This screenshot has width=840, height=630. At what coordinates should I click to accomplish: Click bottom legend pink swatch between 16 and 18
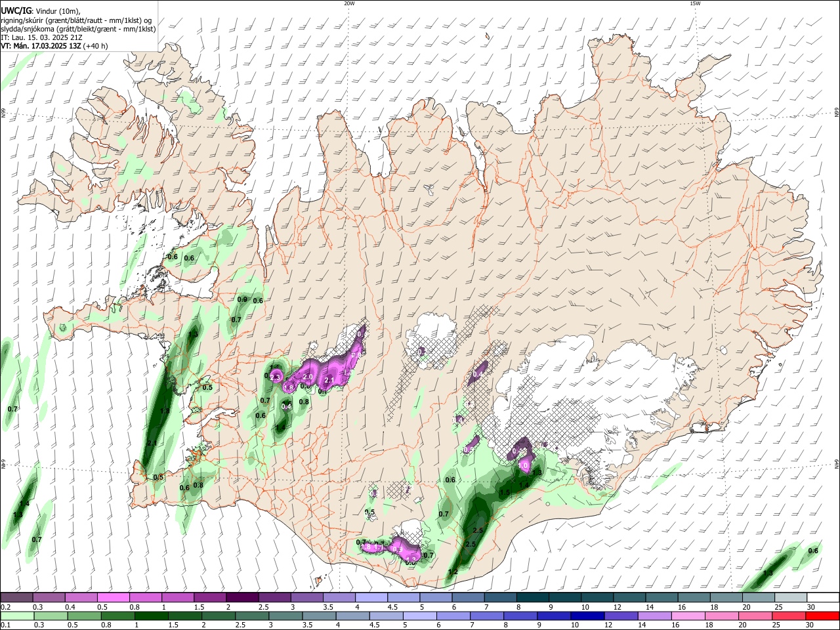(688, 616)
